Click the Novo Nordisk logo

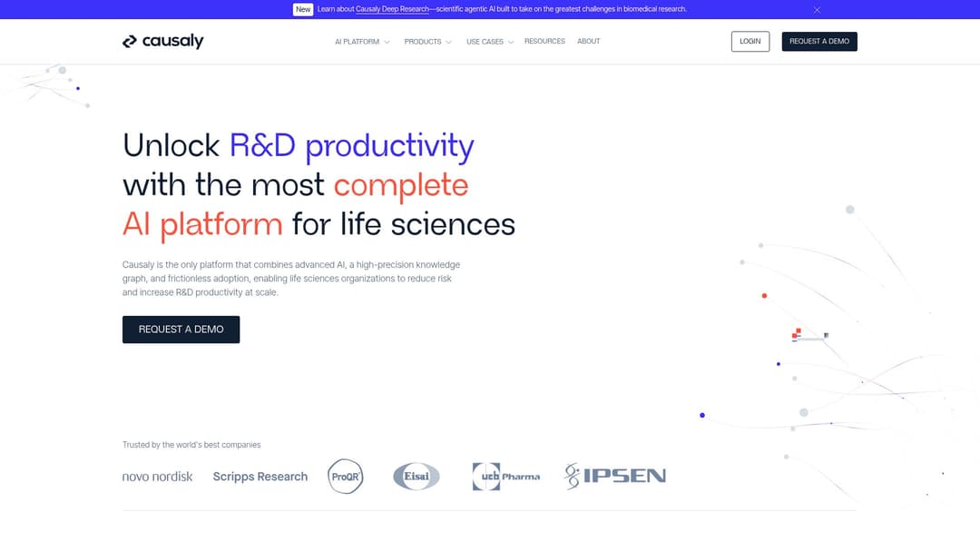(157, 477)
